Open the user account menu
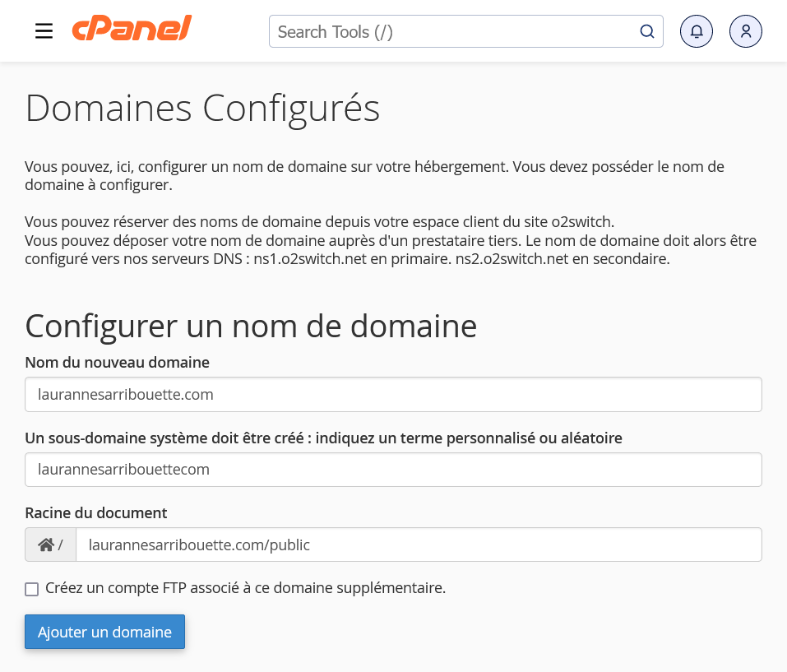Screen dimensions: 787x672 (x=746, y=31)
